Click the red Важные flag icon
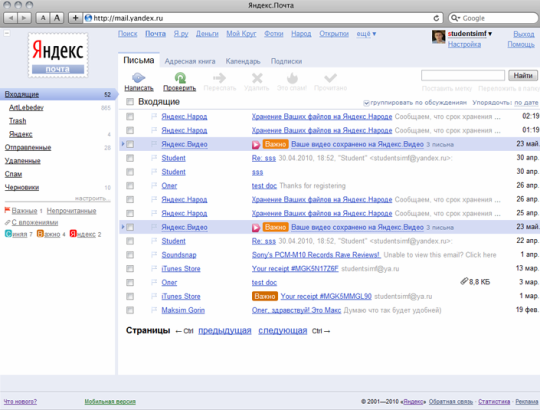 coord(7,210)
